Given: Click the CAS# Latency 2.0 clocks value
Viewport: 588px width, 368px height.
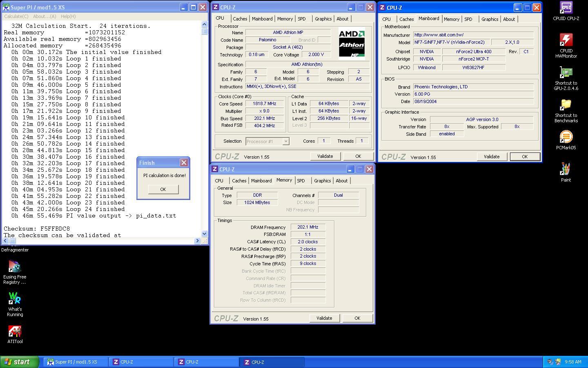Looking at the screenshot, I should 308,242.
